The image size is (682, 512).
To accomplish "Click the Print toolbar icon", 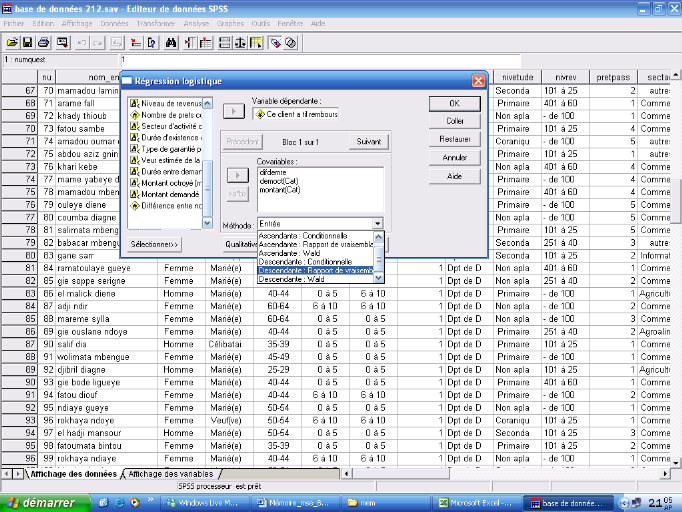I will (x=45, y=43).
